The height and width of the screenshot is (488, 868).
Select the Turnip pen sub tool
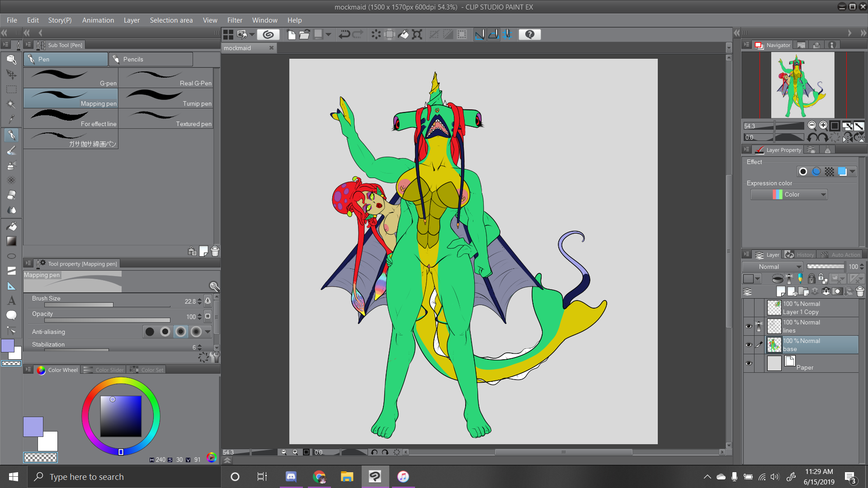(166, 98)
